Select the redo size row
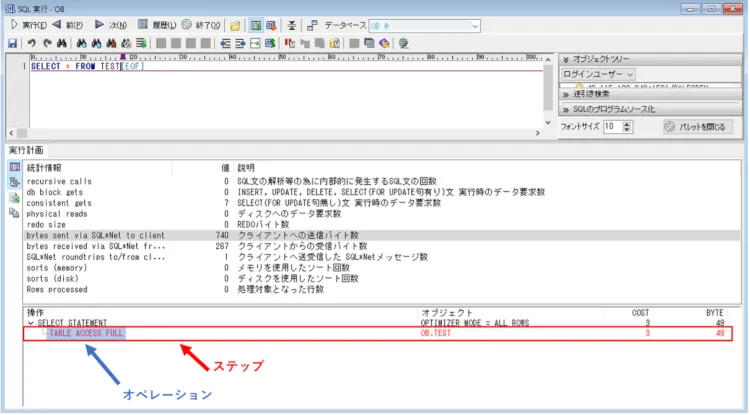Image resolution: width=750 pixels, height=415 pixels. 382,225
